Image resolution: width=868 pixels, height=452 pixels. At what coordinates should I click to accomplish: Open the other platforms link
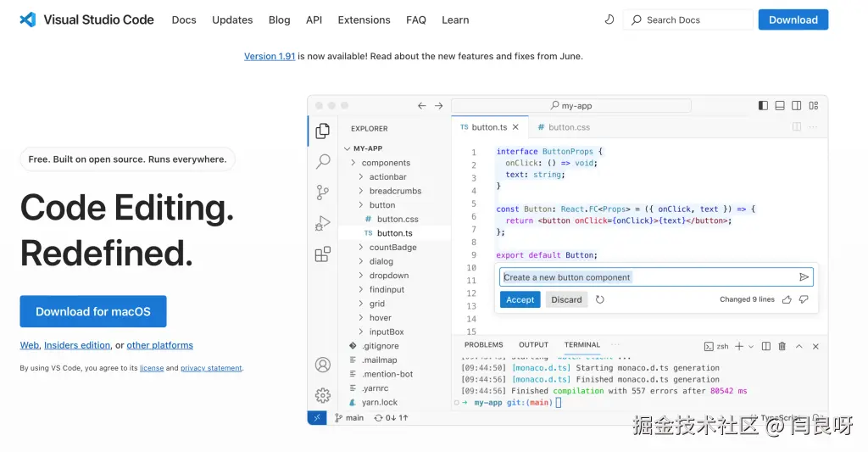click(160, 345)
